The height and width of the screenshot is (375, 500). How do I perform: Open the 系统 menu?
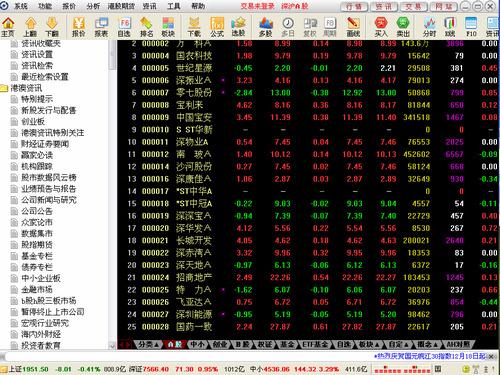pos(21,6)
